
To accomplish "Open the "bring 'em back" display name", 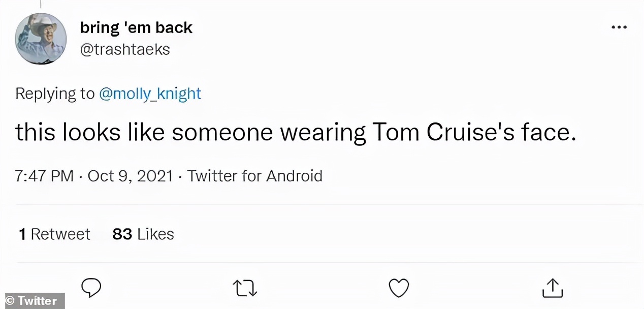I will 136,27.
